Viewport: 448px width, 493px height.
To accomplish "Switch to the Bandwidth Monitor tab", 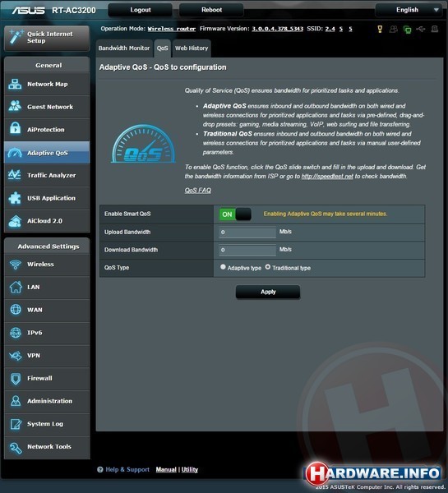I will tap(124, 48).
